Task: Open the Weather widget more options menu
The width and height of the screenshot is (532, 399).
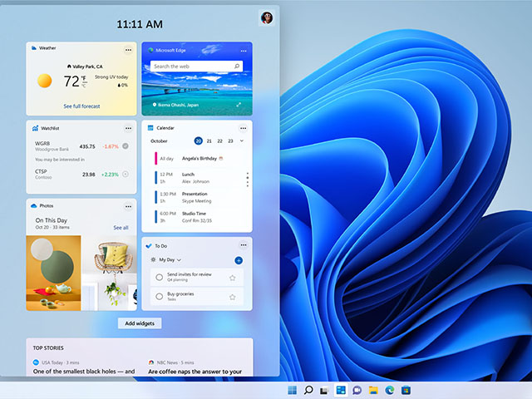Action: pyautogui.click(x=128, y=50)
